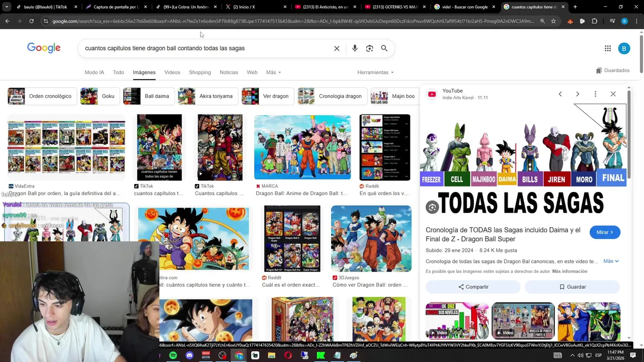Select the Web results tab

(x=252, y=72)
